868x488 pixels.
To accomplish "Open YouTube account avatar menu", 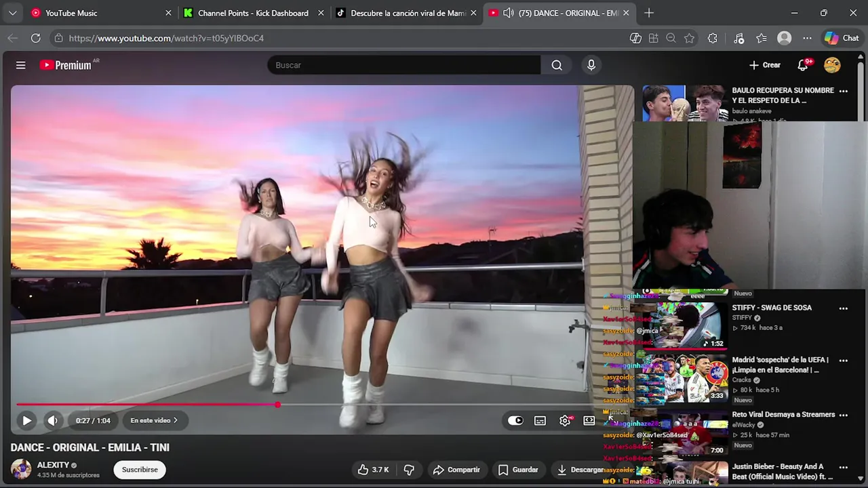I will 832,65.
